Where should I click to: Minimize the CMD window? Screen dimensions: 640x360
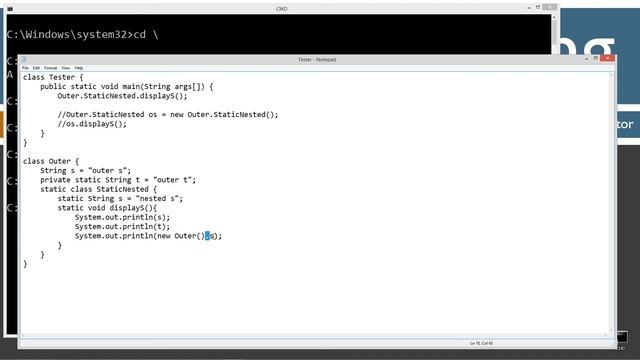click(x=529, y=8)
